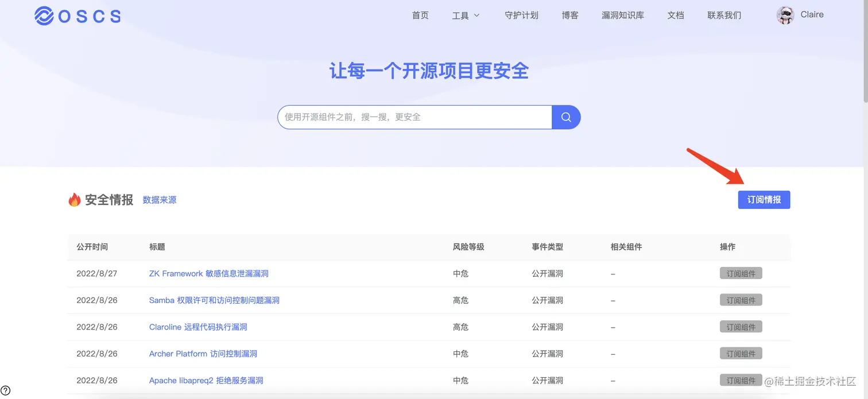Focus the open source component search field
This screenshot has height=399, width=868.
coord(414,117)
